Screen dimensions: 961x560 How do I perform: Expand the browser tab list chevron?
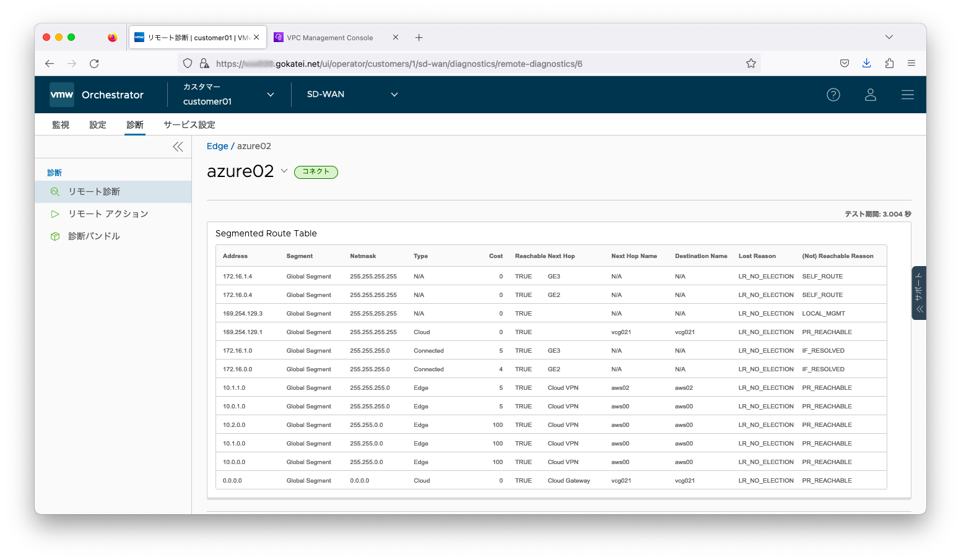889,37
